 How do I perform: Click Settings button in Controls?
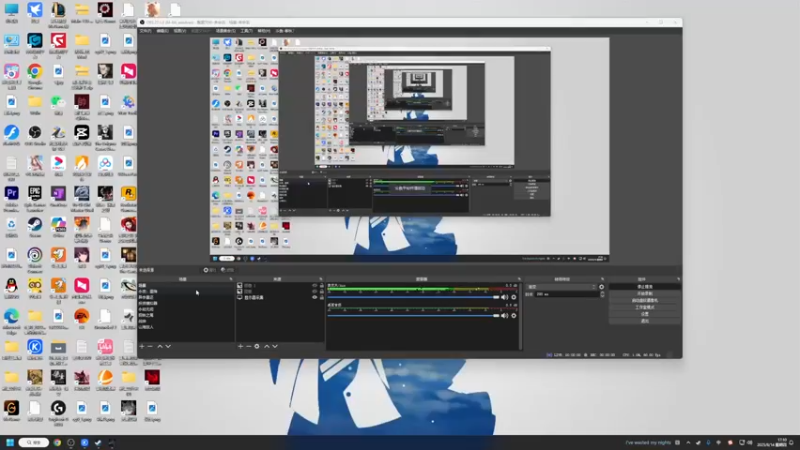(x=644, y=314)
